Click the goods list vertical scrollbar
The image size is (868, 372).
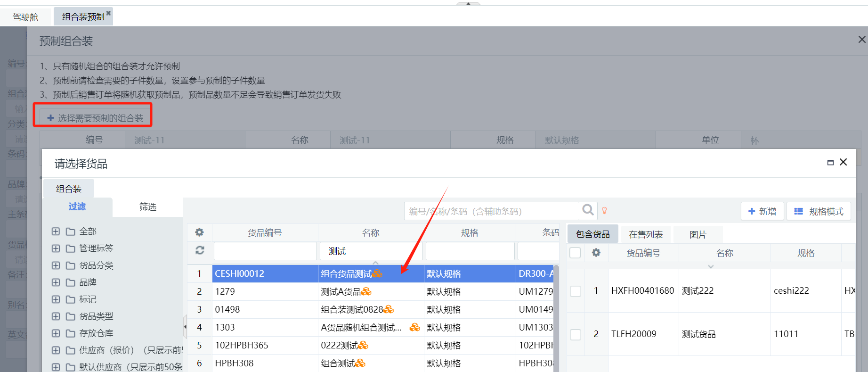(556, 321)
